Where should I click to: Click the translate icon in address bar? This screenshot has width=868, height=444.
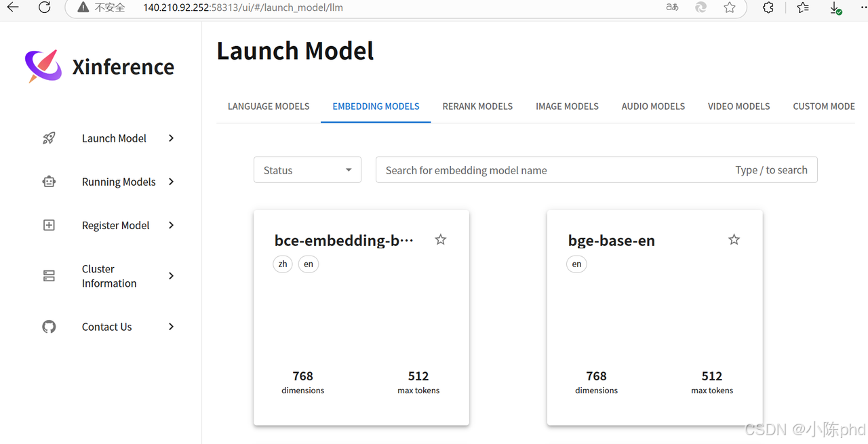[672, 7]
